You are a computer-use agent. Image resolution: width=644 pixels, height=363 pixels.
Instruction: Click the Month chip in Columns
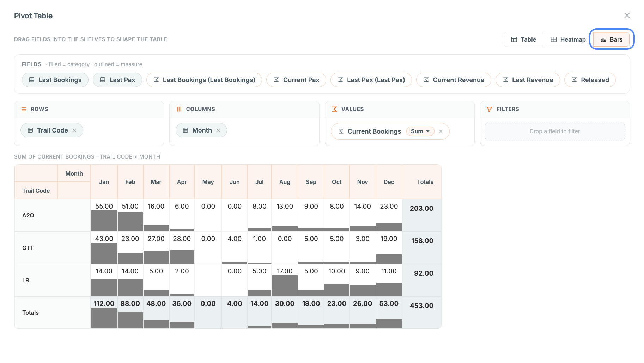(x=201, y=130)
